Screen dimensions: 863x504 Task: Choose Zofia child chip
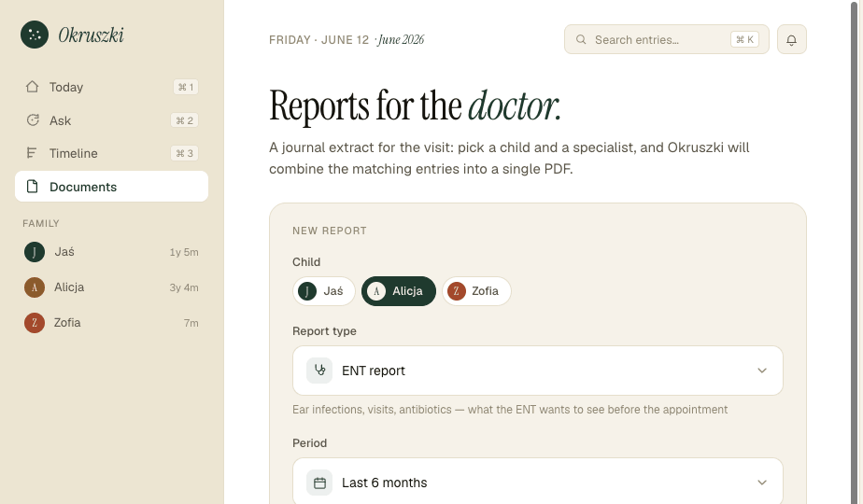[x=476, y=291]
